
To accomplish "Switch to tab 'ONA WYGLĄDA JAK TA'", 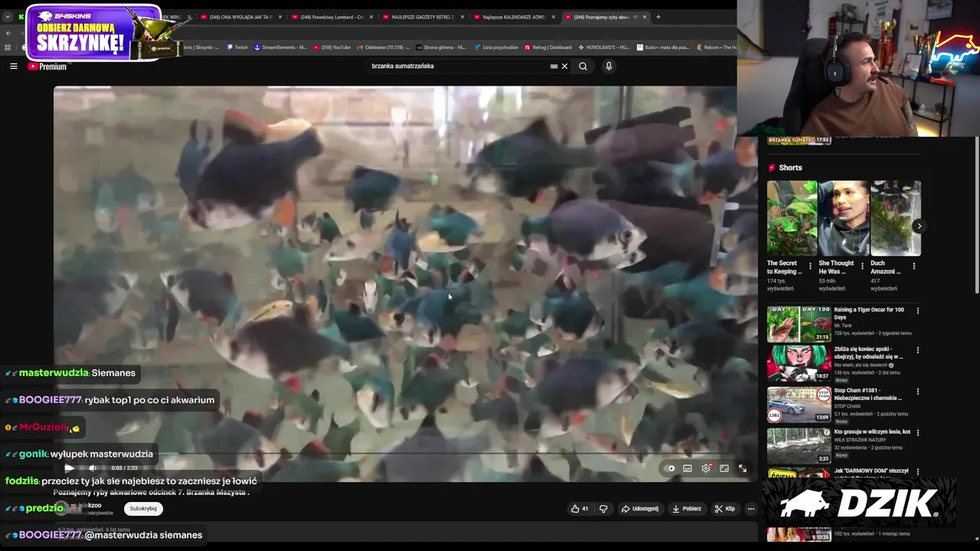I will click(x=241, y=17).
